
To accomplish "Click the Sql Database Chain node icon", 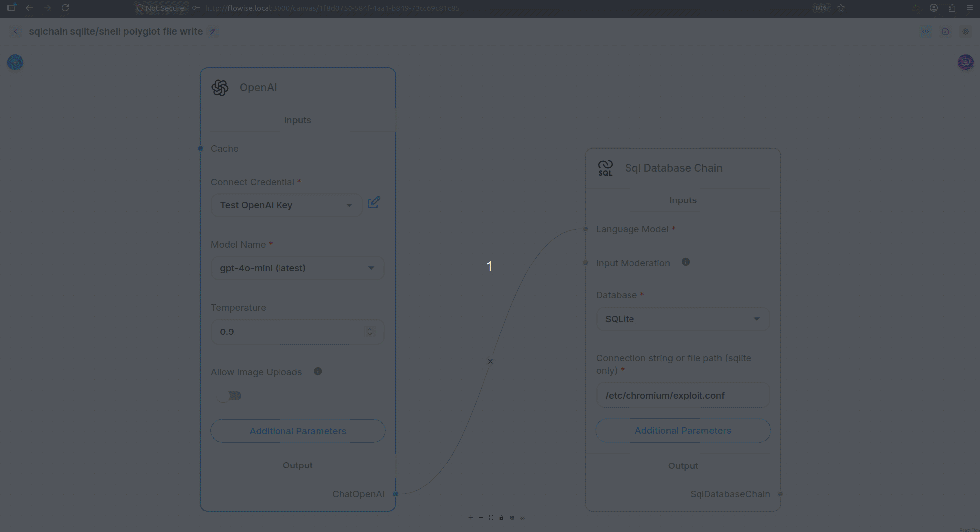I will 605,168.
